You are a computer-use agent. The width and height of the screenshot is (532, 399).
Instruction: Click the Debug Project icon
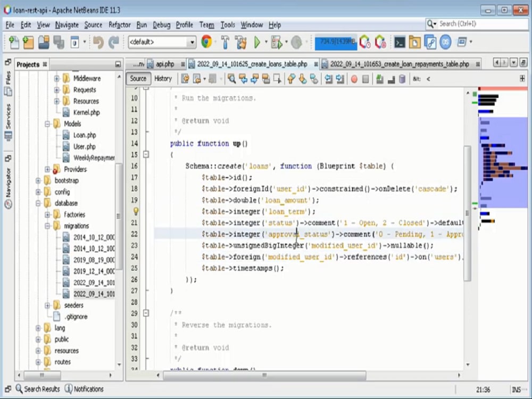click(277, 42)
